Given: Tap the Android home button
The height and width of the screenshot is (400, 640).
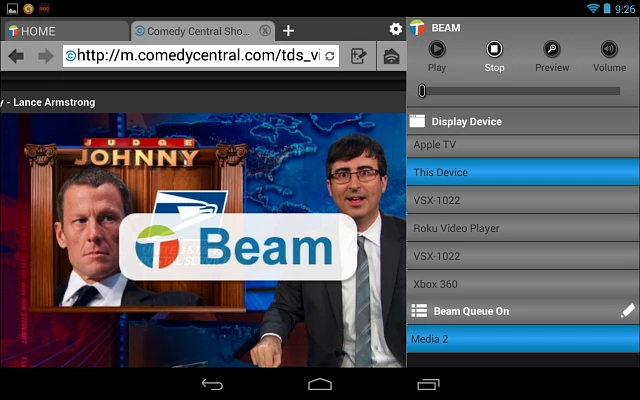Looking at the screenshot, I should [320, 384].
